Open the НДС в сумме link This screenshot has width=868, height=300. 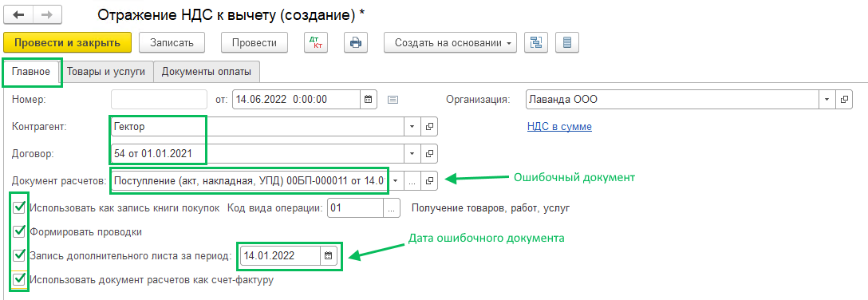coord(559,127)
